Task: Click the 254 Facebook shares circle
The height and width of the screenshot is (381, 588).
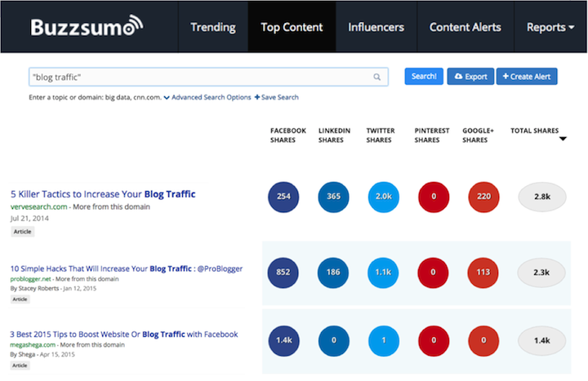Action: coord(284,196)
